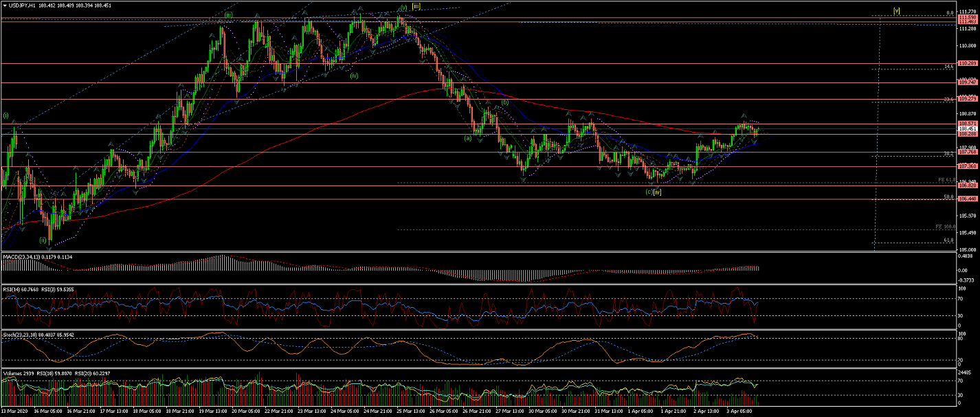980x417 pixels.
Task: Click the 30 Mar 21:00 time marker
Action: [576, 412]
